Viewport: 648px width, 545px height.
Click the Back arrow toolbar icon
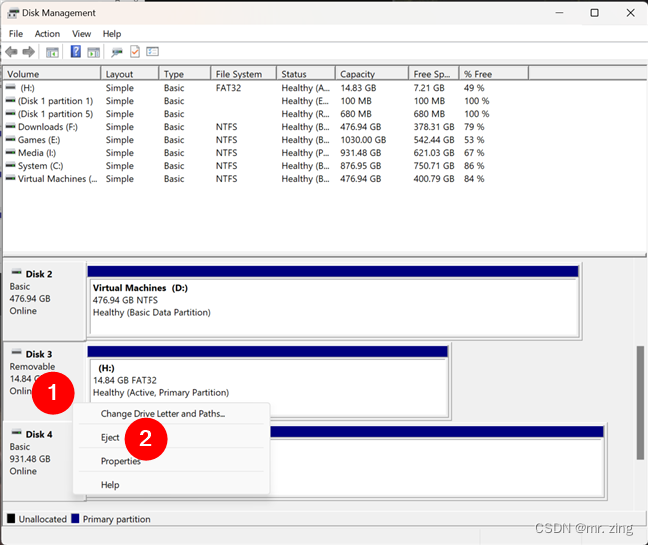(11, 52)
